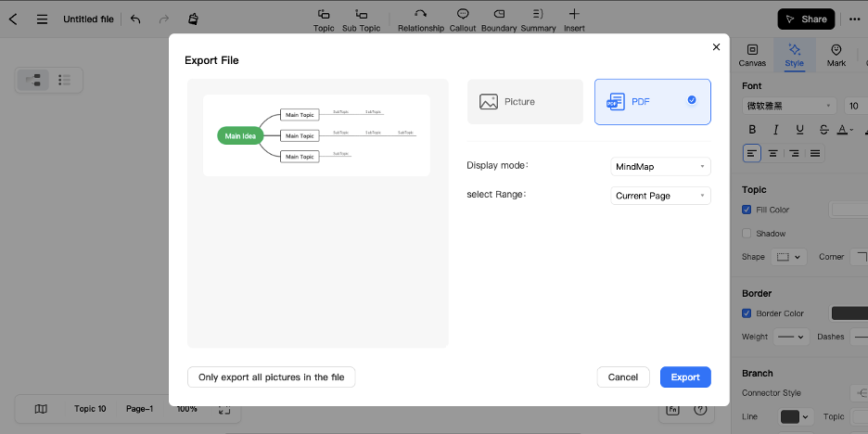This screenshot has height=434, width=868.
Task: Add a Summary
Action: pos(538,20)
